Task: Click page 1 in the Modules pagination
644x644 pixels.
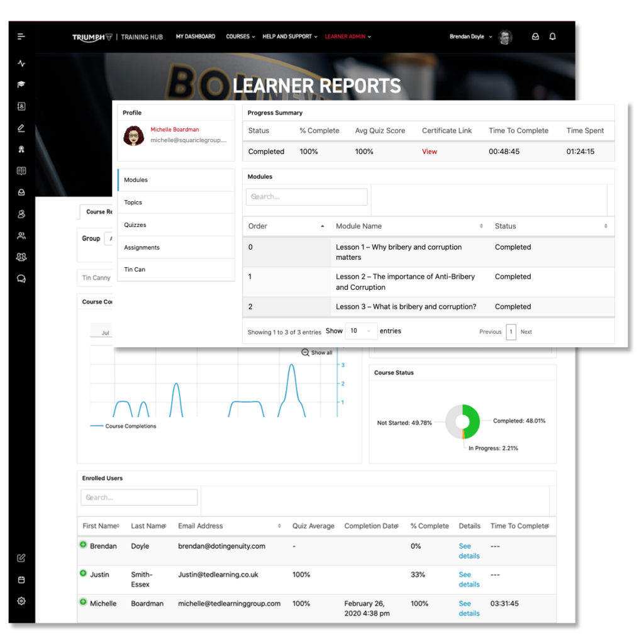Action: (511, 332)
